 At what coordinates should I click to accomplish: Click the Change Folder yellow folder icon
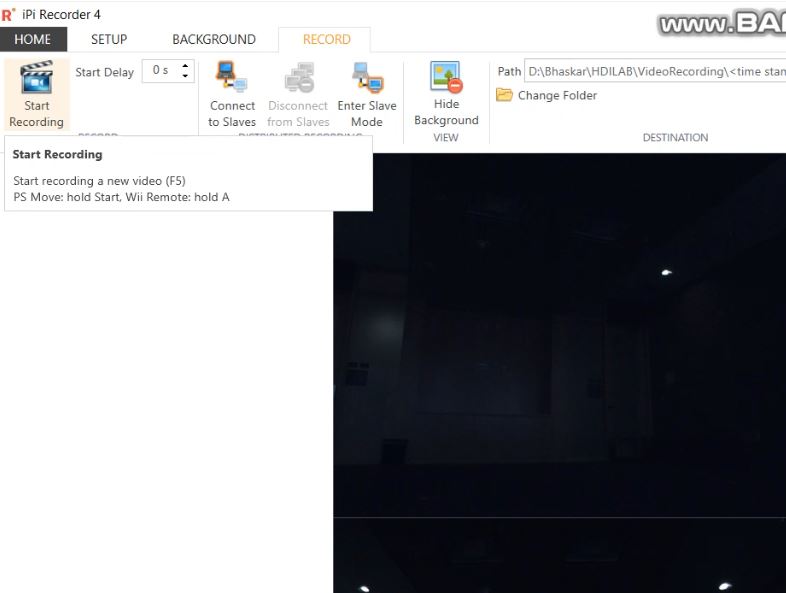(505, 96)
